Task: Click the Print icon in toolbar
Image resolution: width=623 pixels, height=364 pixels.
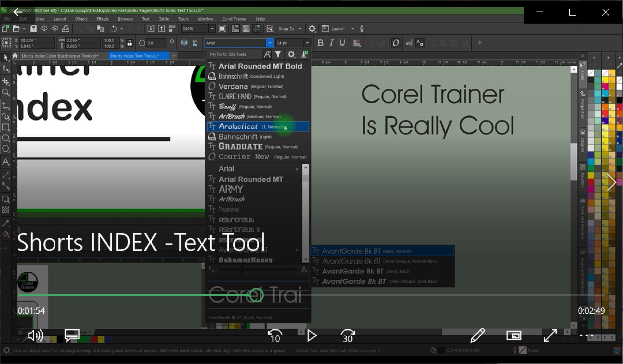Action: [x=66, y=29]
